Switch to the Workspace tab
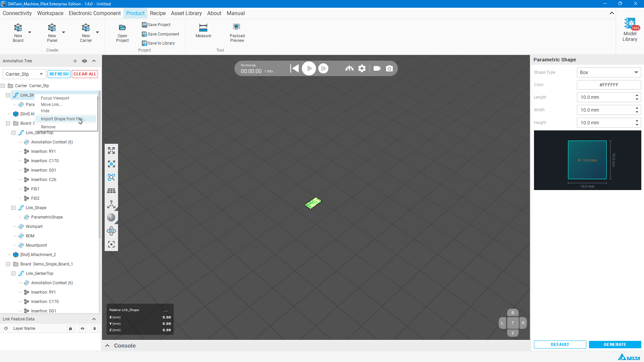Screen dimensions: 644x362 coord(50,13)
